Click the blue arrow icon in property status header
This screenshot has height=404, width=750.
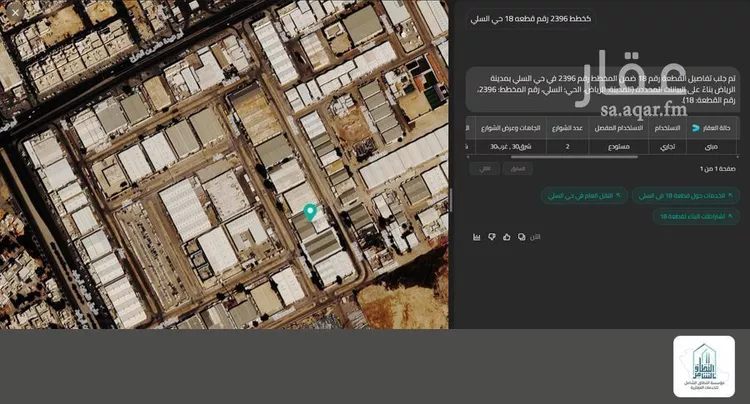(696, 128)
